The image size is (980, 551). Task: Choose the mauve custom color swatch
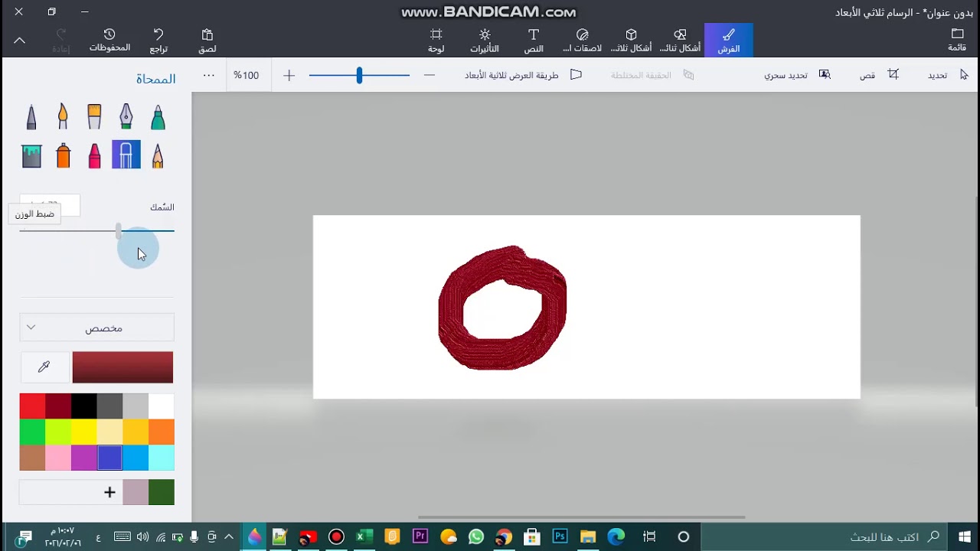pyautogui.click(x=136, y=492)
